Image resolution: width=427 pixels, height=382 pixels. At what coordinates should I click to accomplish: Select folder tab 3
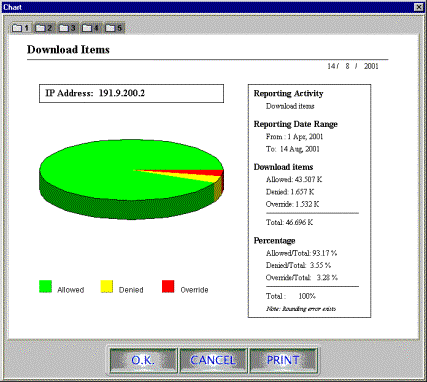click(x=68, y=28)
